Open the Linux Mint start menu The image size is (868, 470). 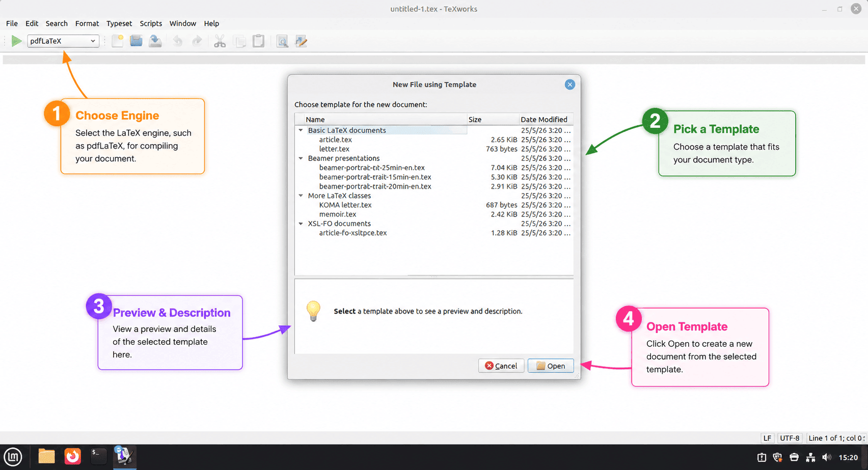(x=13, y=456)
